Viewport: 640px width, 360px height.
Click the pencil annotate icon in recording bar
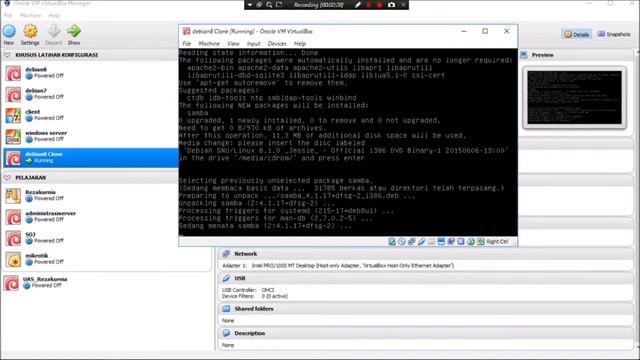358,5
